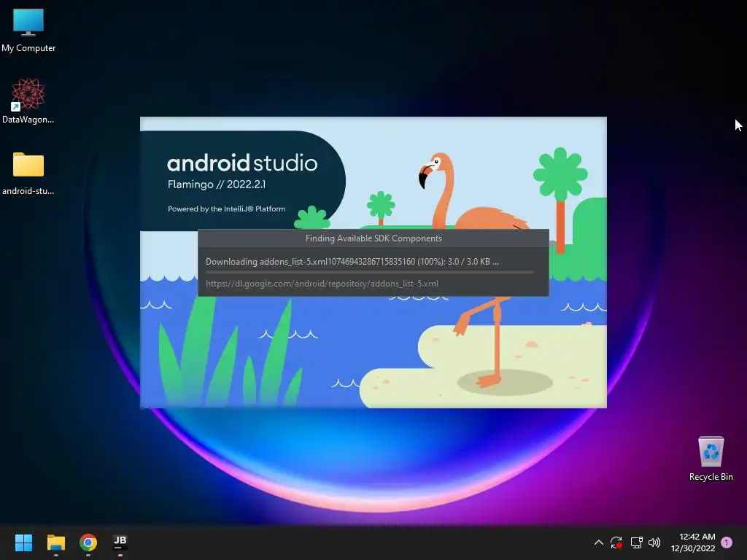Click the android studio splash logo

[x=242, y=163]
